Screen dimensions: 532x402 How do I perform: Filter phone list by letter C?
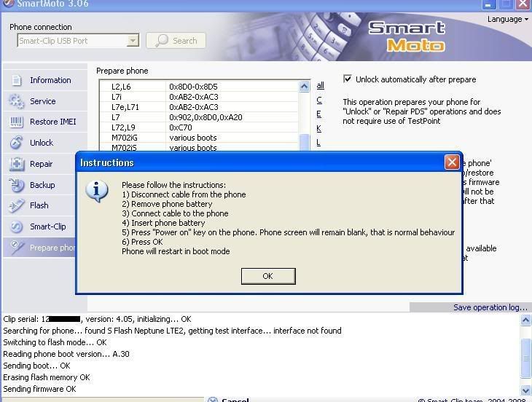click(319, 100)
